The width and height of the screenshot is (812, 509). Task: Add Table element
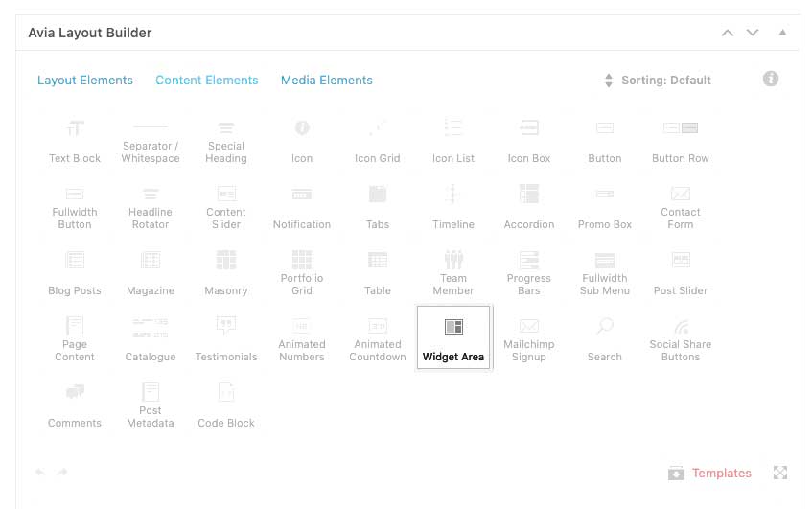pos(378,272)
